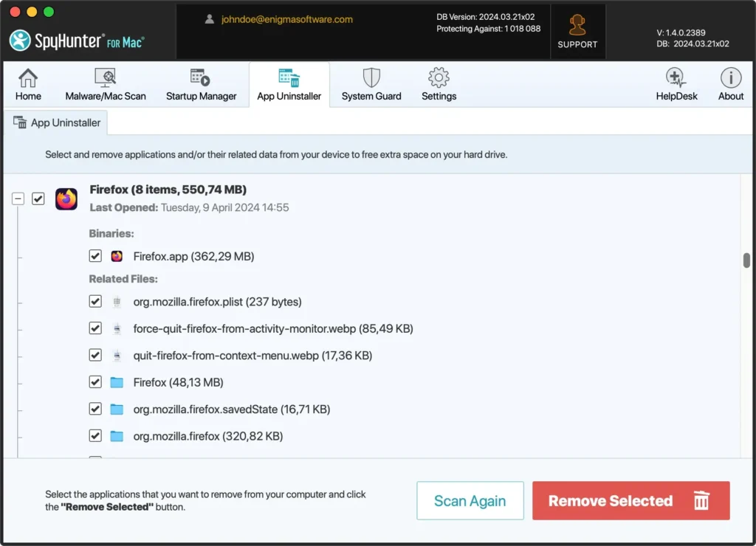Deselect the quit-firefox-from-context-menu.webp file
756x546 pixels.
coord(95,355)
